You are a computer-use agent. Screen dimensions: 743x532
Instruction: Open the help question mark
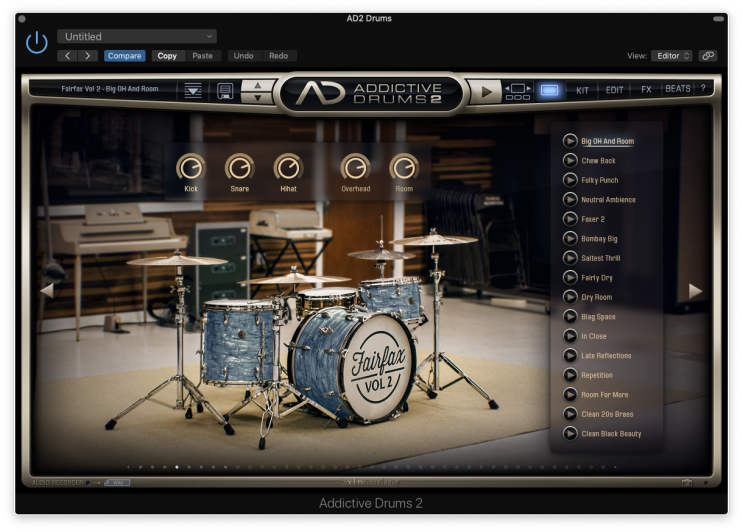703,88
